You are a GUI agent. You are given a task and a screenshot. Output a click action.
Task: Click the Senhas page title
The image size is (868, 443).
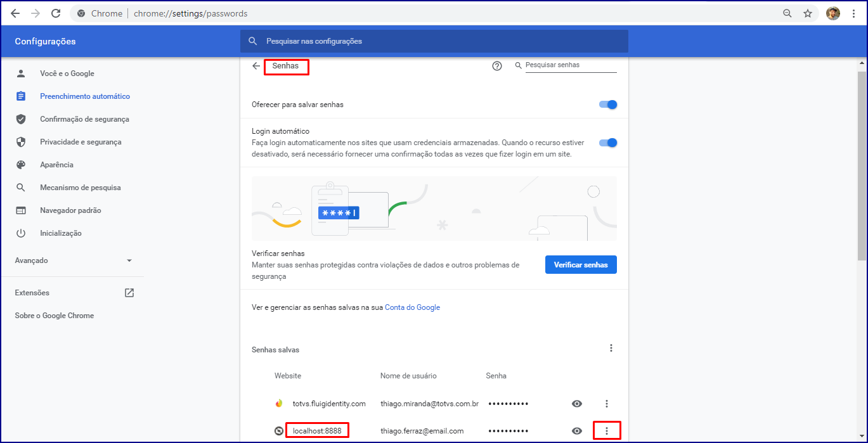pyautogui.click(x=285, y=66)
